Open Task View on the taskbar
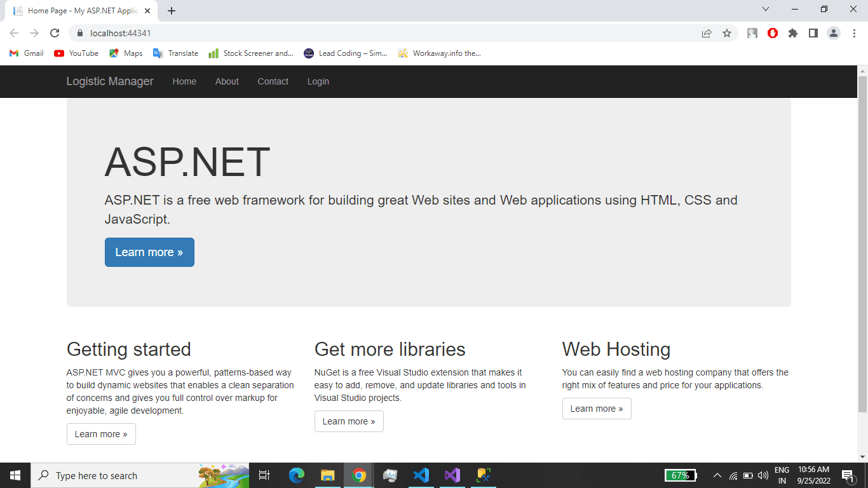This screenshot has width=868, height=488. coord(264,475)
